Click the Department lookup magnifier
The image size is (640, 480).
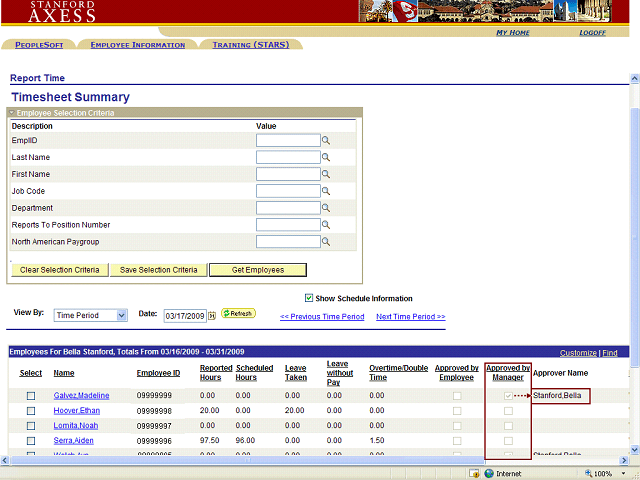pos(326,208)
